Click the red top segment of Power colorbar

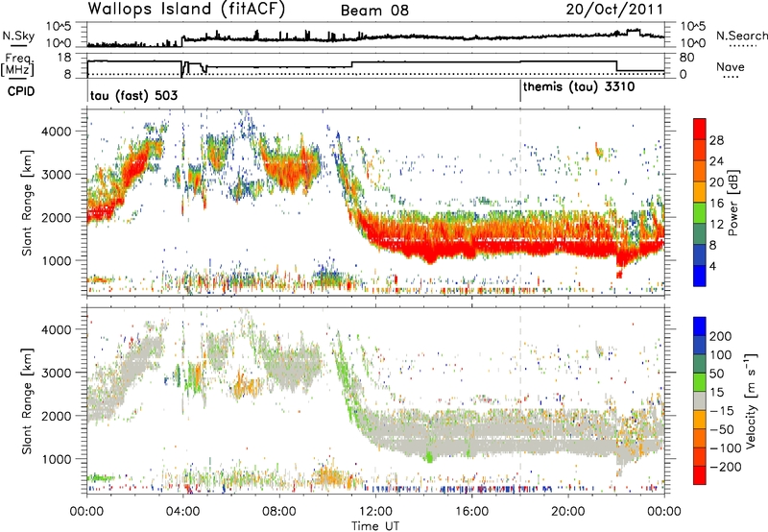(700, 129)
